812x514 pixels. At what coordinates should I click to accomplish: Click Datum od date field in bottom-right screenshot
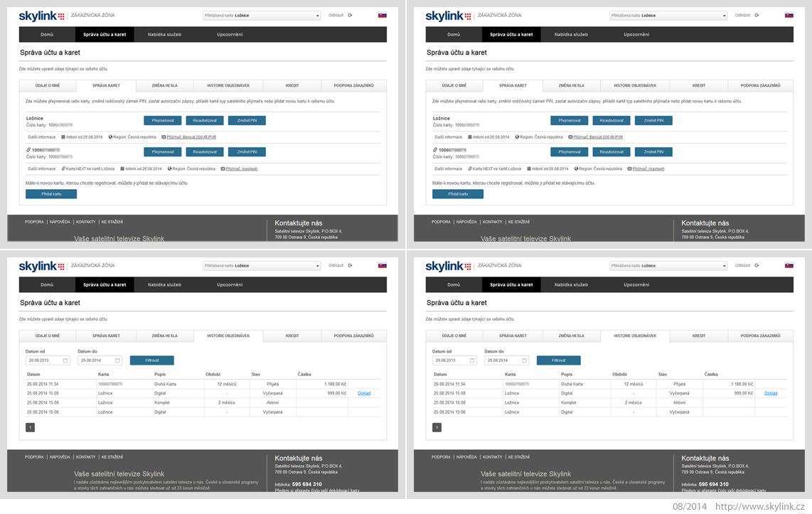(454, 360)
